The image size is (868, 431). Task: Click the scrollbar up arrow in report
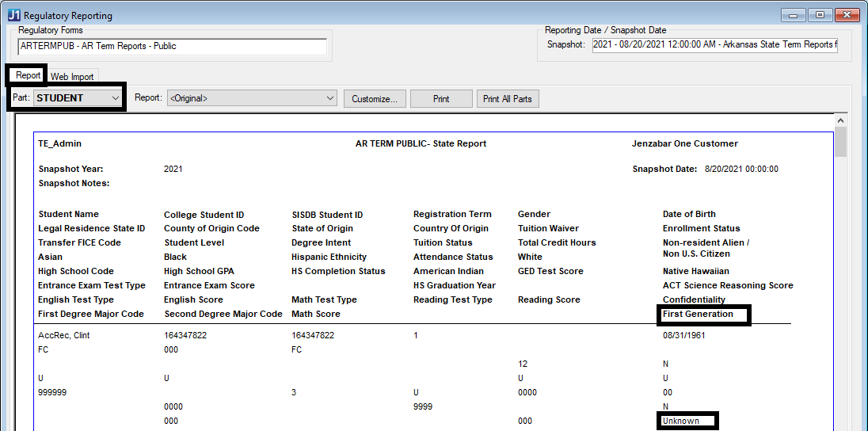(841, 120)
